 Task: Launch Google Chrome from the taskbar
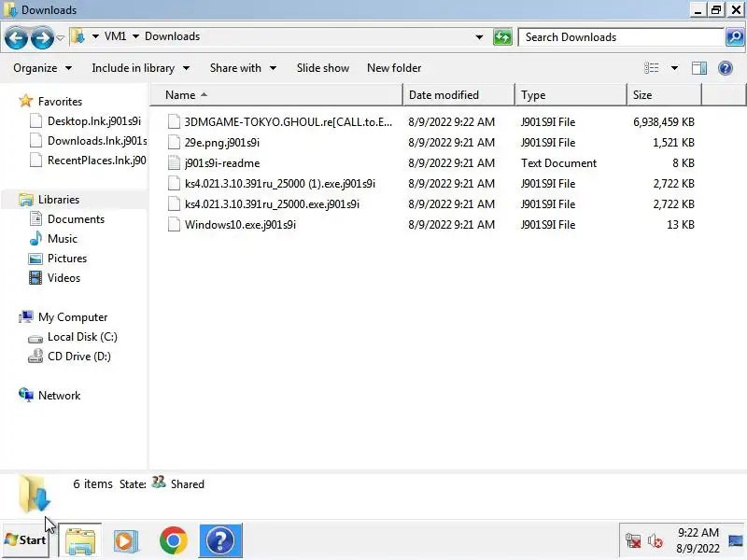[174, 540]
